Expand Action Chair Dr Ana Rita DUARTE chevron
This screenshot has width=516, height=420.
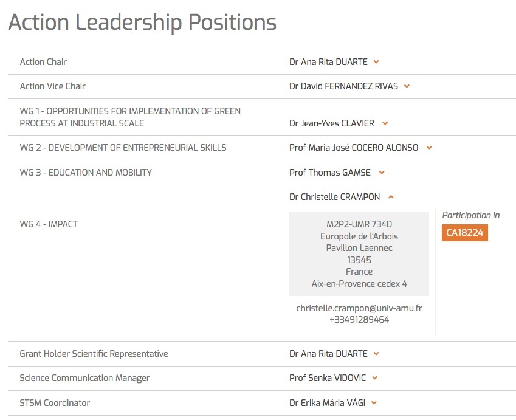(x=376, y=62)
